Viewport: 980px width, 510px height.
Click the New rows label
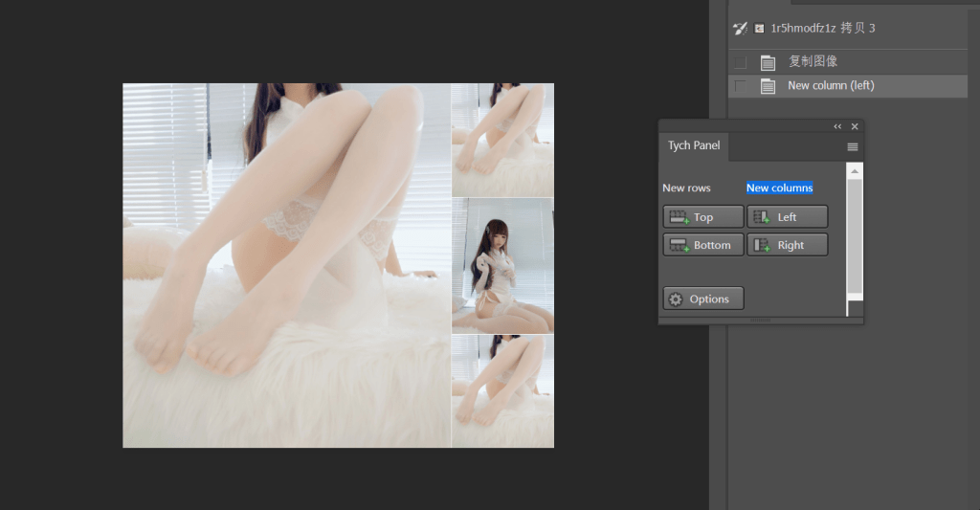(x=686, y=188)
